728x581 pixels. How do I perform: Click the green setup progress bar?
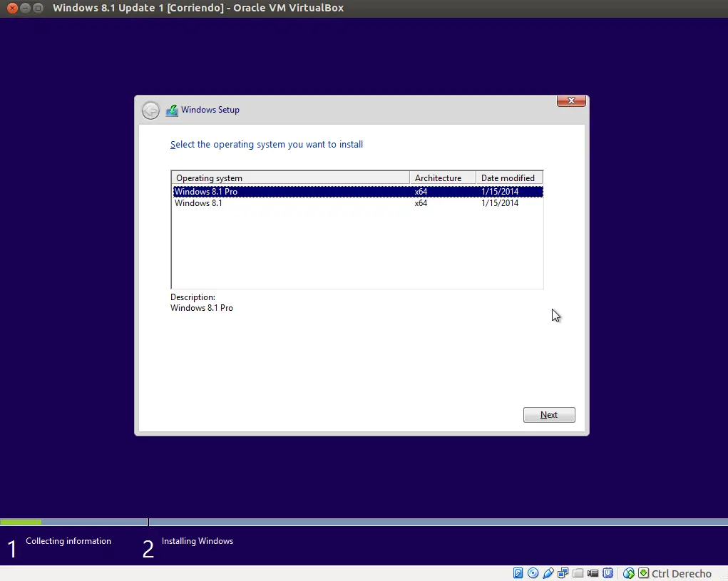tap(21, 522)
